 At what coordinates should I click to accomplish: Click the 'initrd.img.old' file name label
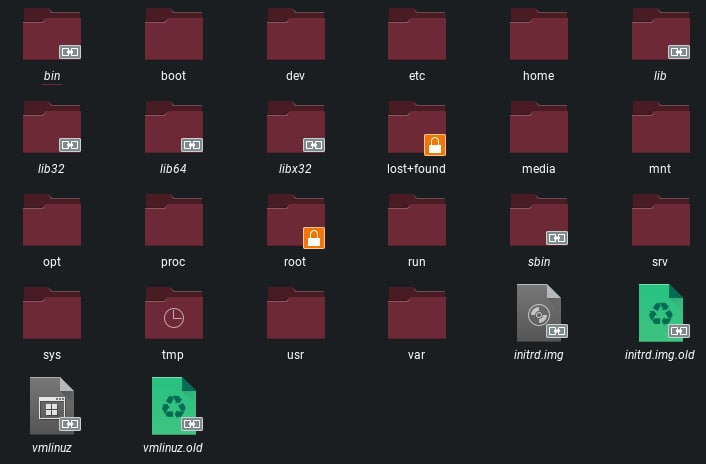click(x=660, y=355)
